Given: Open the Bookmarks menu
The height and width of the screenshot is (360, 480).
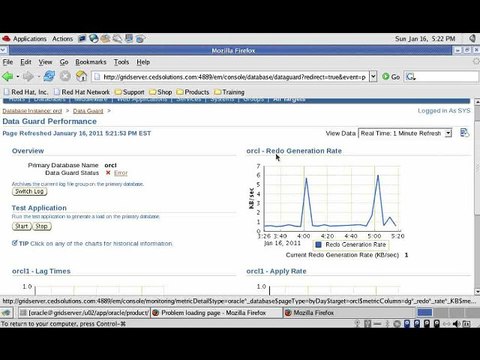Looking at the screenshot, I should point(91,62).
